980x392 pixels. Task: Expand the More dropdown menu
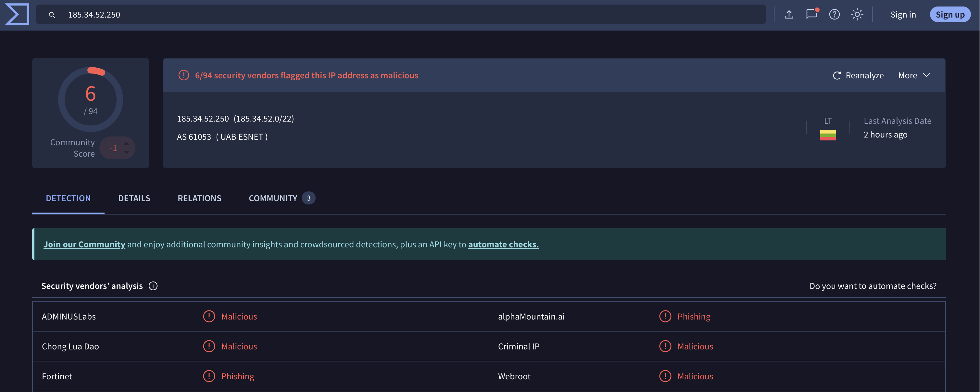[914, 75]
